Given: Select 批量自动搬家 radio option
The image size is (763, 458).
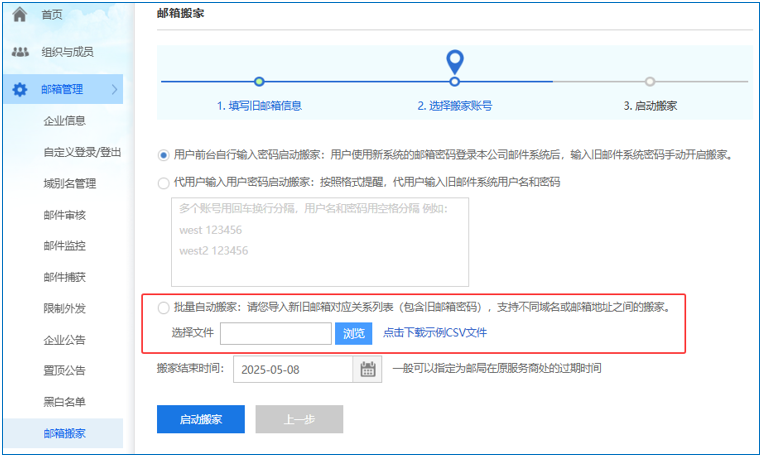Looking at the screenshot, I should [x=164, y=308].
